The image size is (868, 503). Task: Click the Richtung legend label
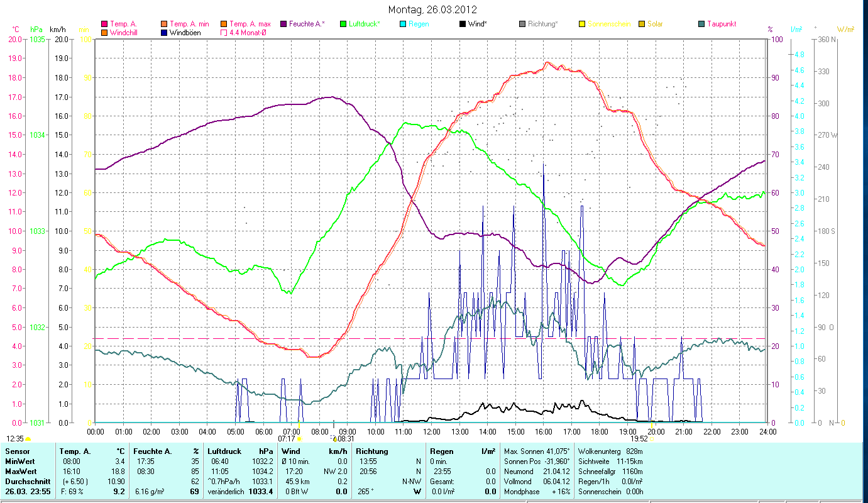[542, 25]
